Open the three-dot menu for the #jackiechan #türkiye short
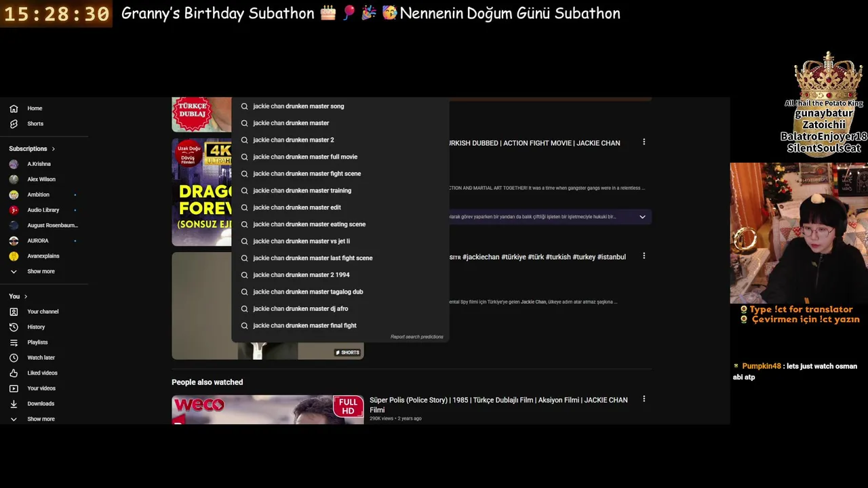 coord(644,256)
